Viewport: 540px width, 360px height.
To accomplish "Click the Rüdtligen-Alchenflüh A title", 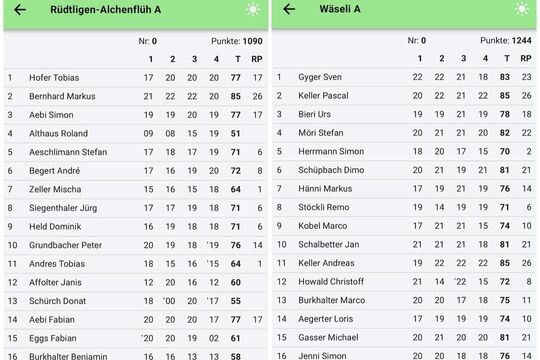I will (x=106, y=10).
